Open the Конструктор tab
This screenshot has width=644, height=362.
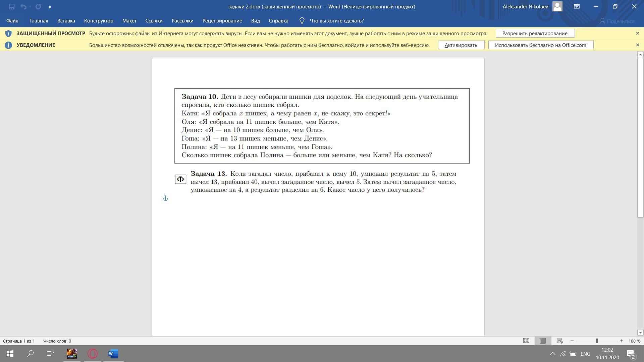(99, 21)
